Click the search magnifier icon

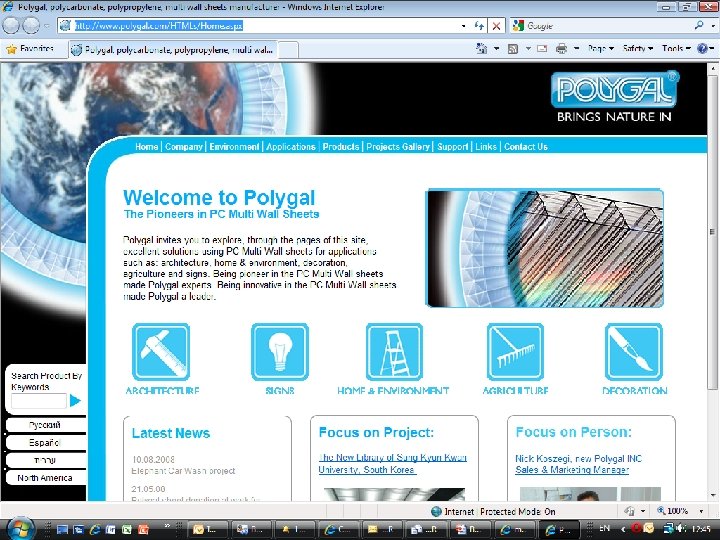(x=699, y=25)
